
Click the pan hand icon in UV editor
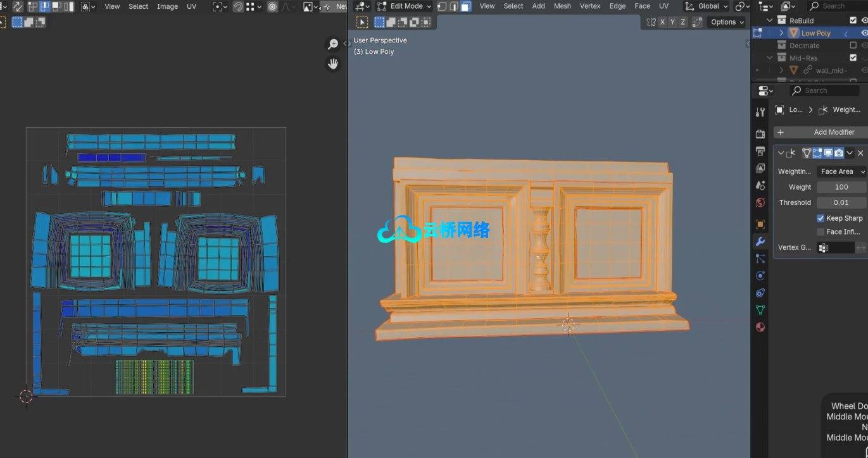[332, 63]
